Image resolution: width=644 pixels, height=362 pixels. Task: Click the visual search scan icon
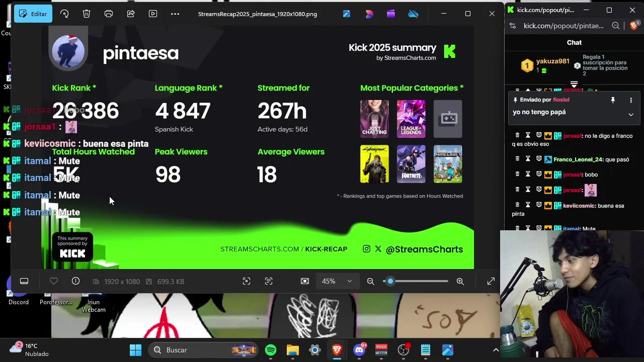pos(247,281)
